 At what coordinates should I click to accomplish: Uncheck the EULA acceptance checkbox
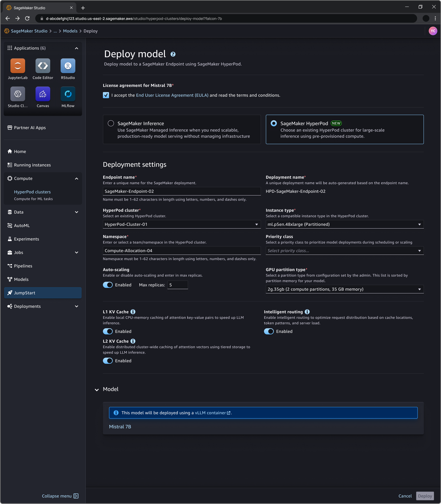click(x=106, y=95)
